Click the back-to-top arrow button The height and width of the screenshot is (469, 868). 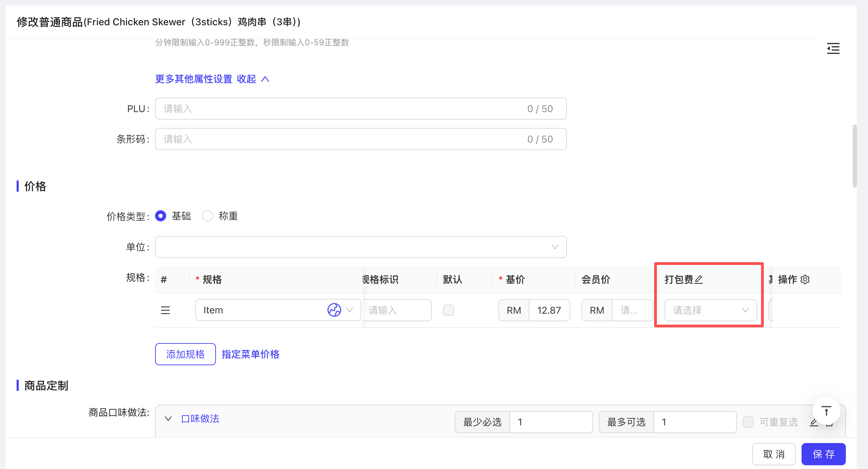pyautogui.click(x=826, y=411)
